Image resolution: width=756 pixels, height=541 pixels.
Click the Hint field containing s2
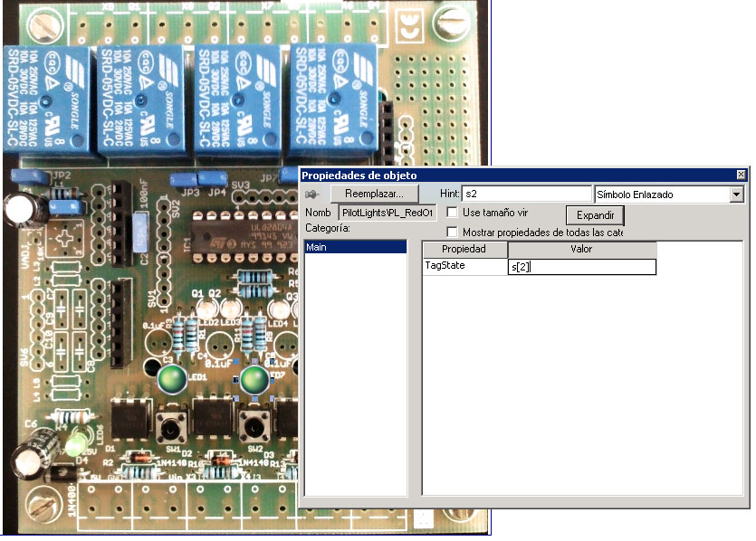pos(527,194)
